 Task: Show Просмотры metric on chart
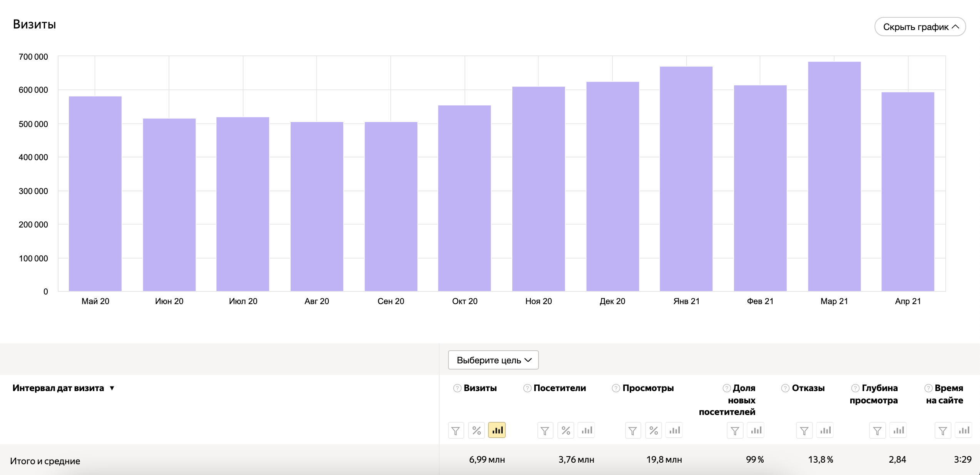[x=674, y=430]
